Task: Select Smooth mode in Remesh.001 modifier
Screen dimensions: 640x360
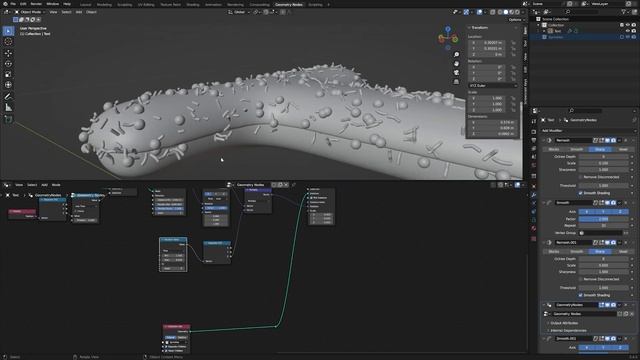Action: (576, 251)
